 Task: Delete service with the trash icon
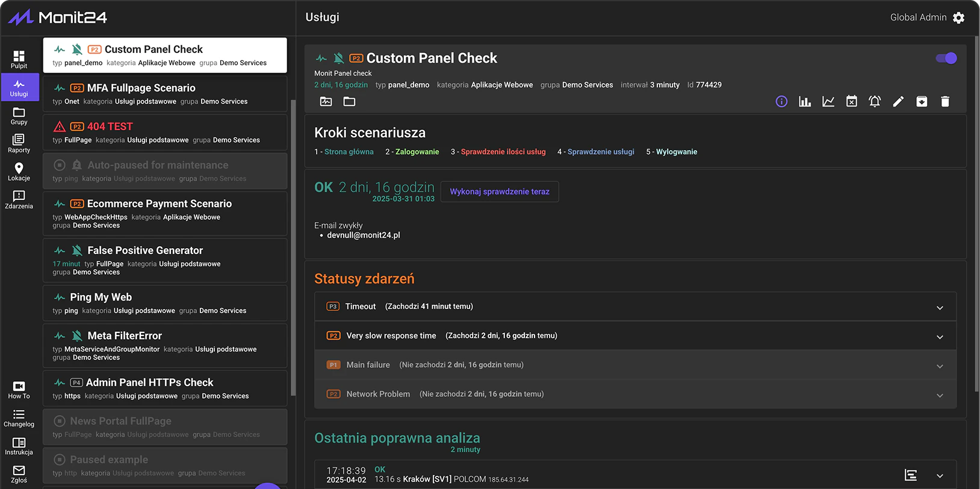point(945,102)
